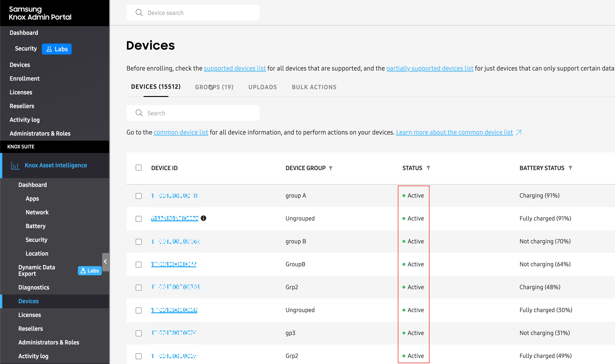Open lower Activity log item

pos(33,356)
